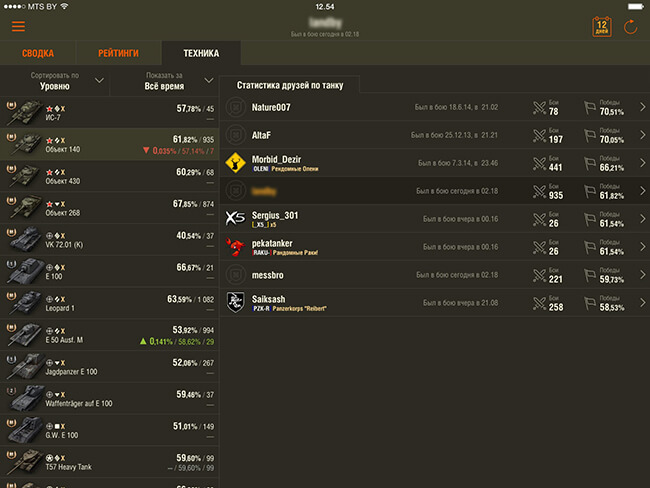Screen dimensions: 650x488
Task: Tap Рендомные Олени clan name
Action: [x=295, y=169]
